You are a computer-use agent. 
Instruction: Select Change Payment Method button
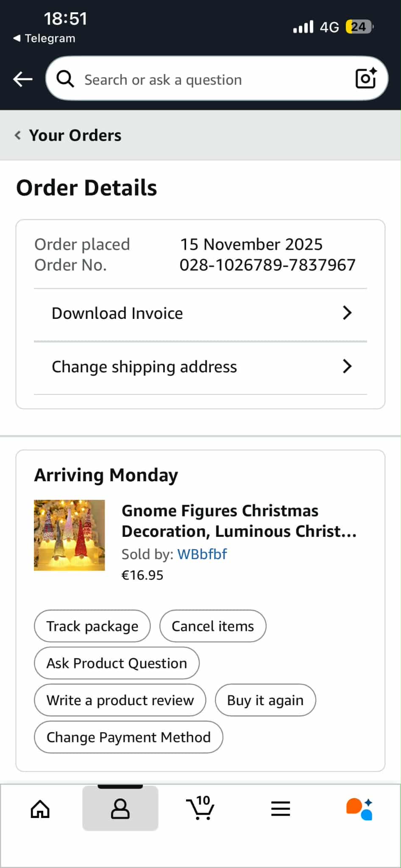[128, 737]
